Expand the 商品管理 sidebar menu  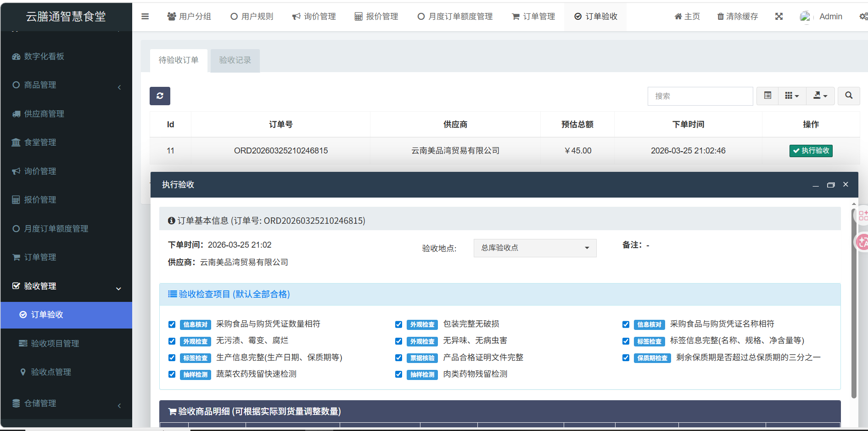(40, 85)
